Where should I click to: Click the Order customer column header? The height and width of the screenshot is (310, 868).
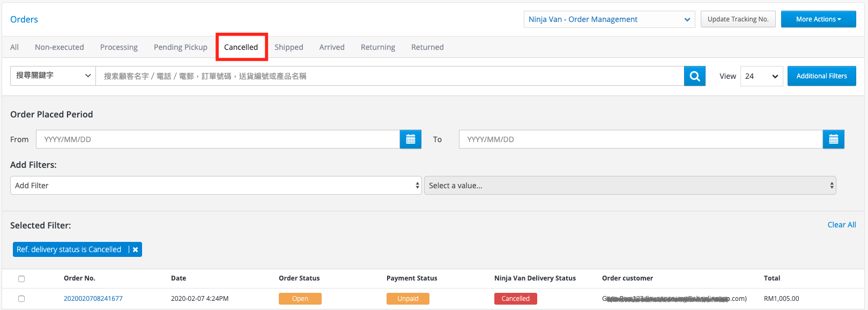(627, 278)
